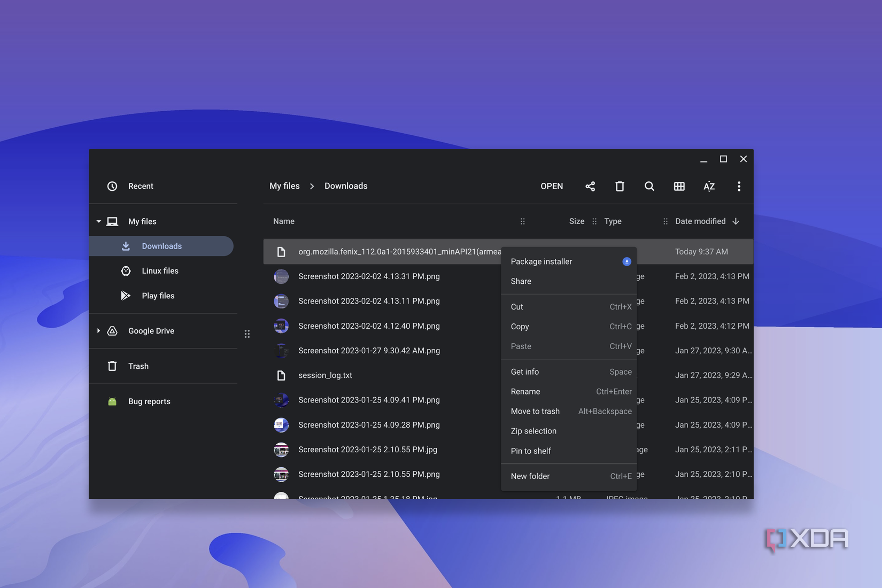Click the Delete trash icon in toolbar
Image resolution: width=882 pixels, height=588 pixels.
620,186
